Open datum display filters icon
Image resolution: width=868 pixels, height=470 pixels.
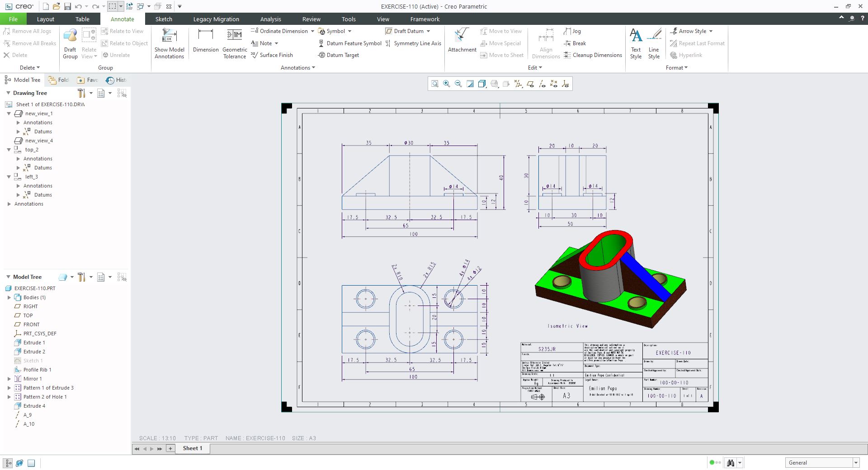point(518,84)
